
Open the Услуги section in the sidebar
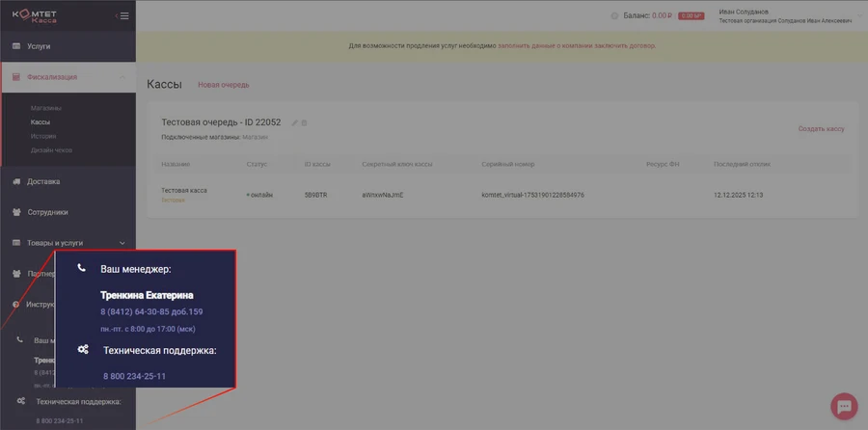point(39,46)
